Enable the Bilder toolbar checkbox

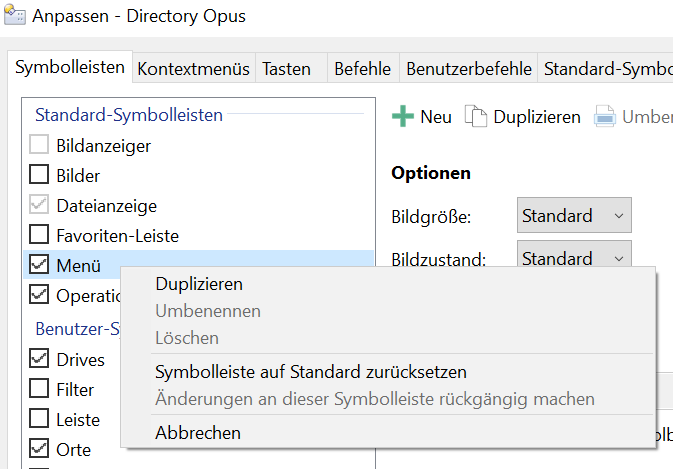(x=39, y=174)
